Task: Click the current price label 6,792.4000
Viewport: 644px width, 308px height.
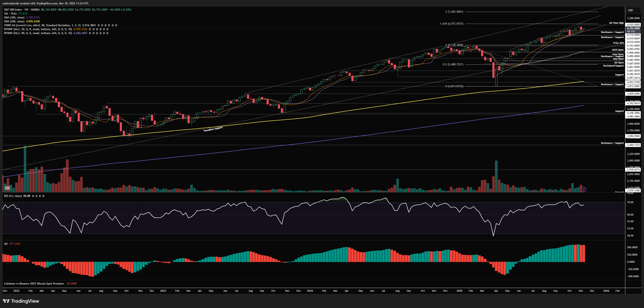Action: pyautogui.click(x=633, y=29)
